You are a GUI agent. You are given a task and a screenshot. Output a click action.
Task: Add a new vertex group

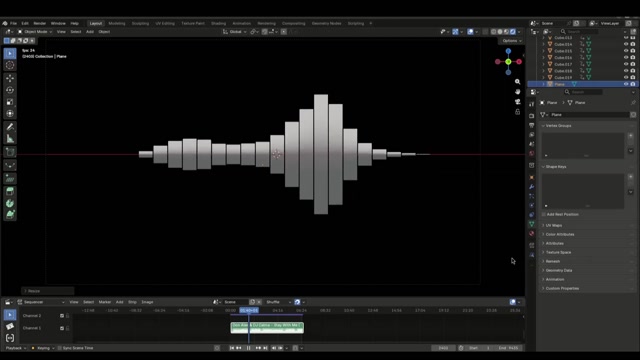[x=631, y=136]
